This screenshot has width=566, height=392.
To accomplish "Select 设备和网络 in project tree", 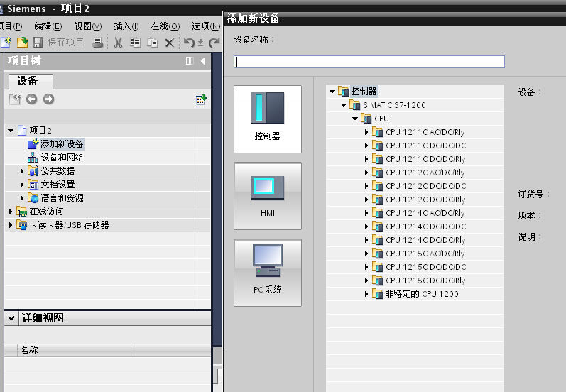I will coord(62,158).
